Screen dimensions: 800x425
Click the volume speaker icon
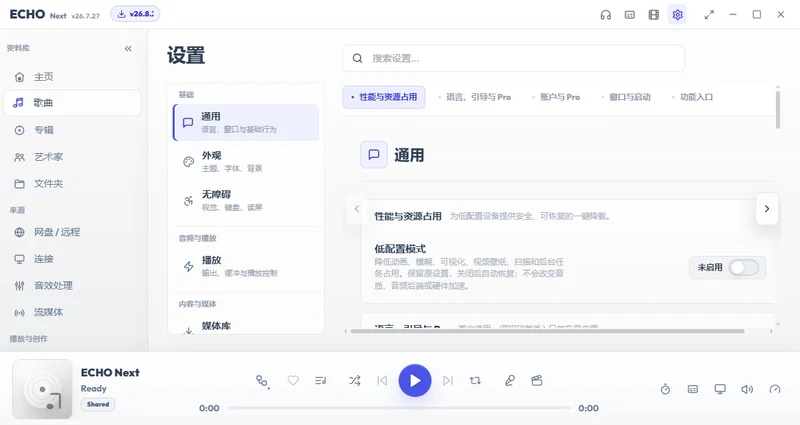[747, 389]
